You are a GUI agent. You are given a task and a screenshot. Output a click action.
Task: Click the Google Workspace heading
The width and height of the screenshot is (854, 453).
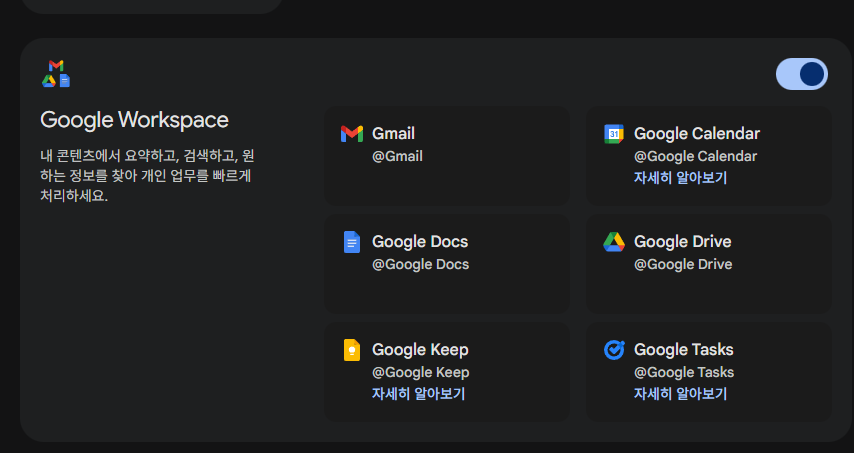click(x=135, y=120)
